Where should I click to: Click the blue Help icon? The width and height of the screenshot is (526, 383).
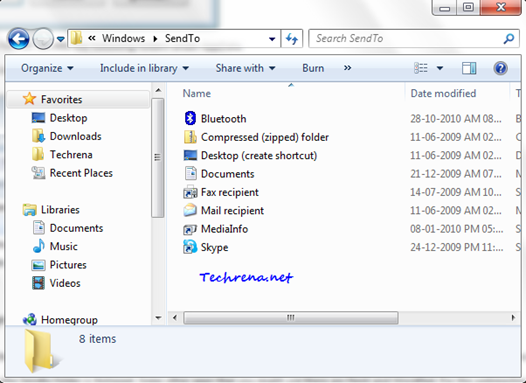pyautogui.click(x=500, y=68)
